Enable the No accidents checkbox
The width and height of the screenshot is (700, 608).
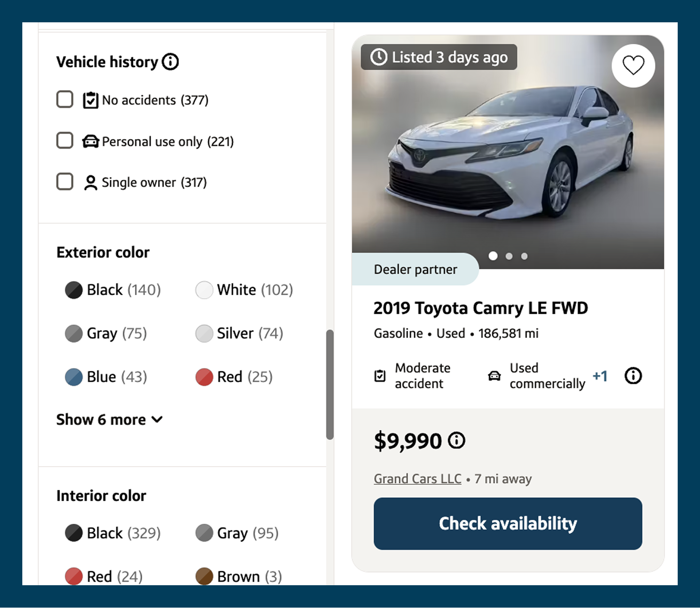click(x=65, y=99)
